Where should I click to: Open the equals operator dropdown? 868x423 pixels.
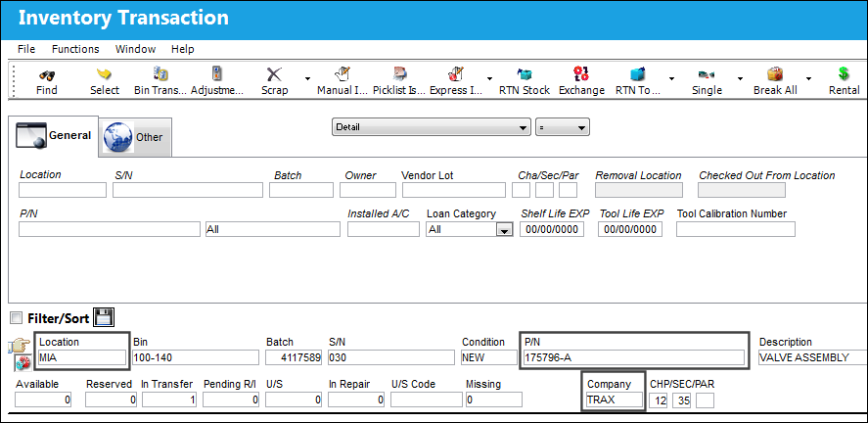click(x=563, y=127)
